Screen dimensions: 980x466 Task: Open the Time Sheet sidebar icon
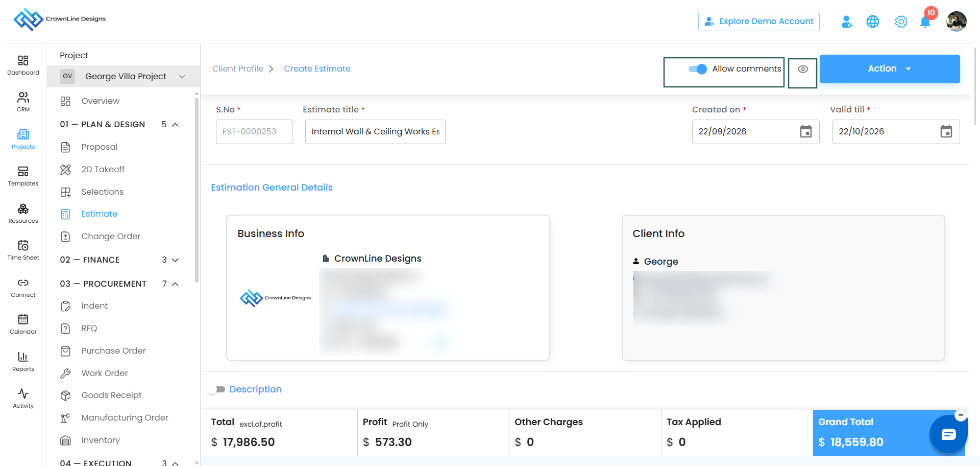(23, 250)
